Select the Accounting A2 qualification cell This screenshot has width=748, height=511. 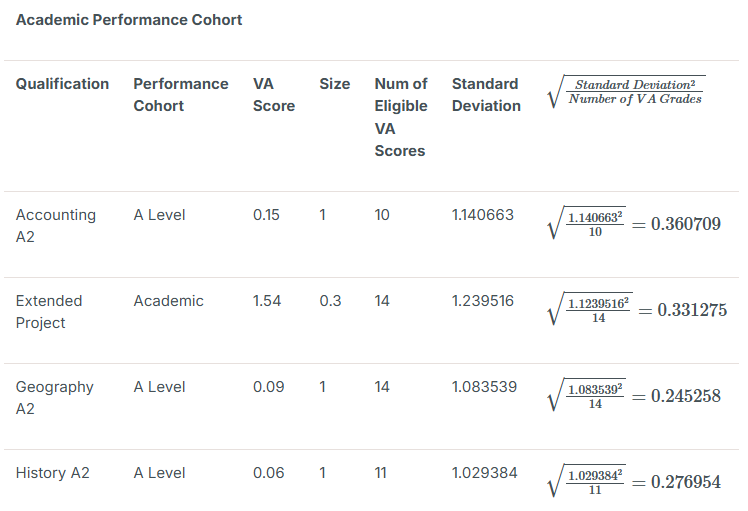(56, 226)
